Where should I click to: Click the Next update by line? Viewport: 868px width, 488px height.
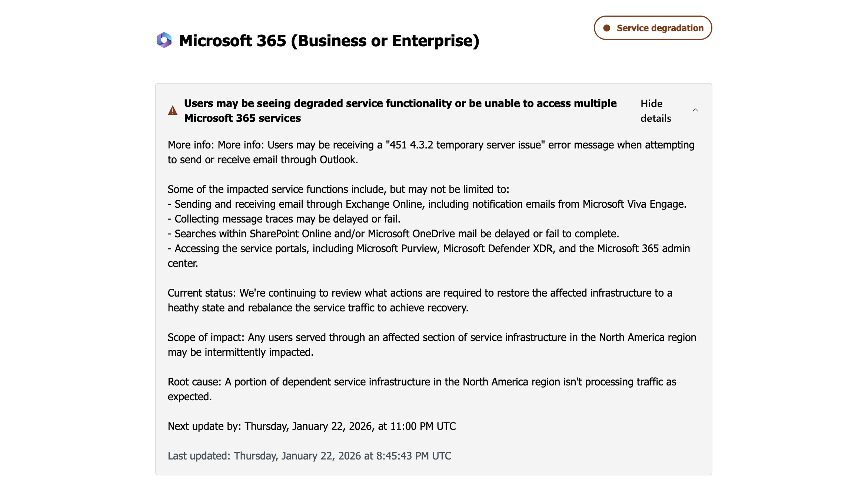(312, 426)
